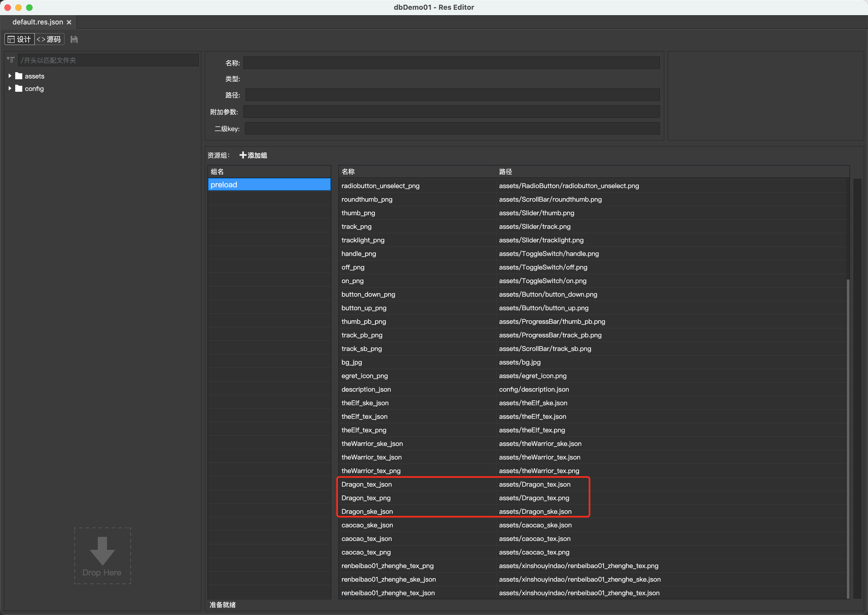This screenshot has width=868, height=615.
Task: Expand the config folder tree arrow
Action: (x=10, y=89)
